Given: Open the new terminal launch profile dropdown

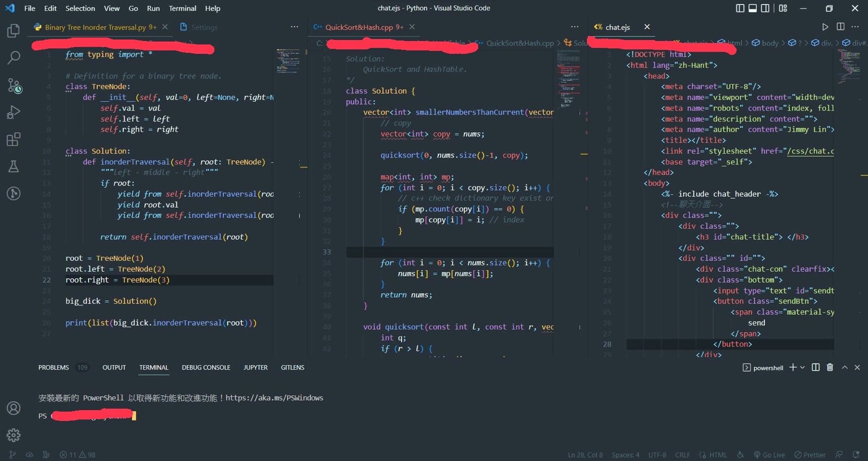Looking at the screenshot, I should 802,367.
